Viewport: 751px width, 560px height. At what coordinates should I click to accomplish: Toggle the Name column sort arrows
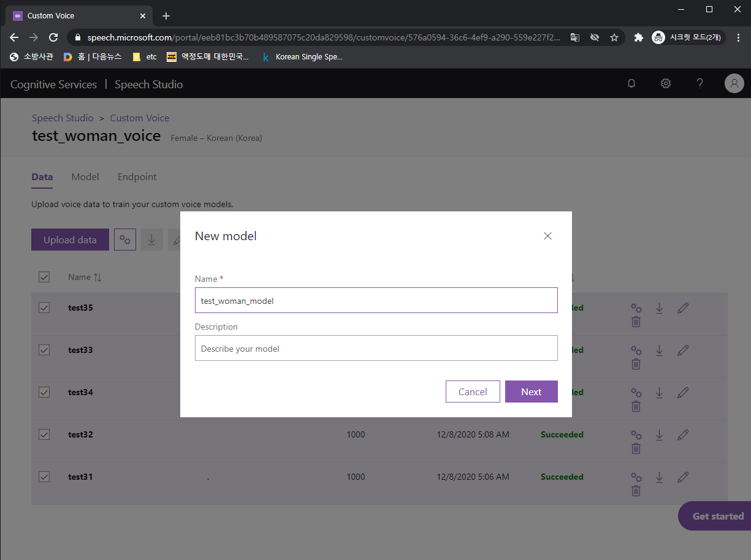(x=98, y=277)
